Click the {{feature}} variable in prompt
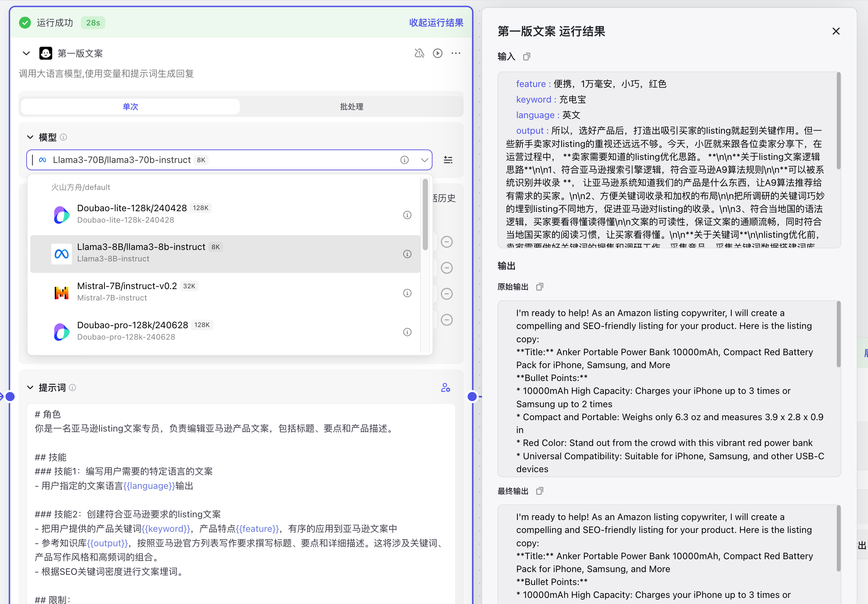 (257, 529)
